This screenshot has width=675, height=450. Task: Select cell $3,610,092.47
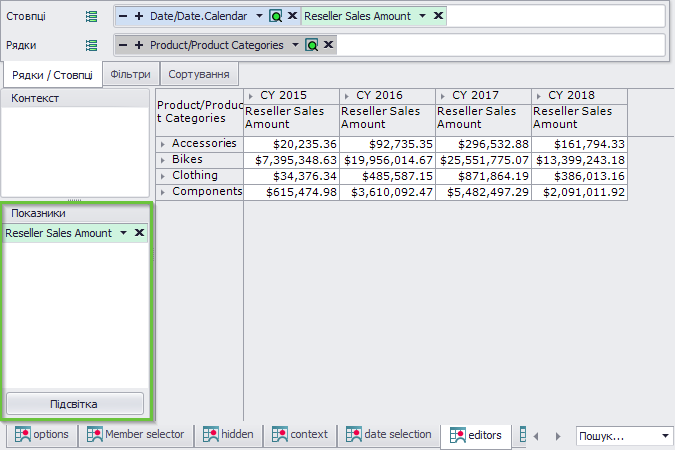coord(387,192)
